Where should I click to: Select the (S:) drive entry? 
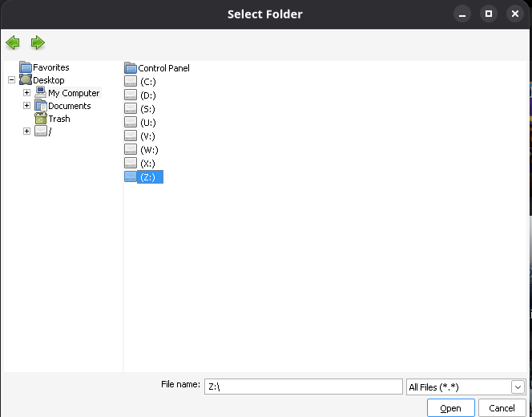147,109
